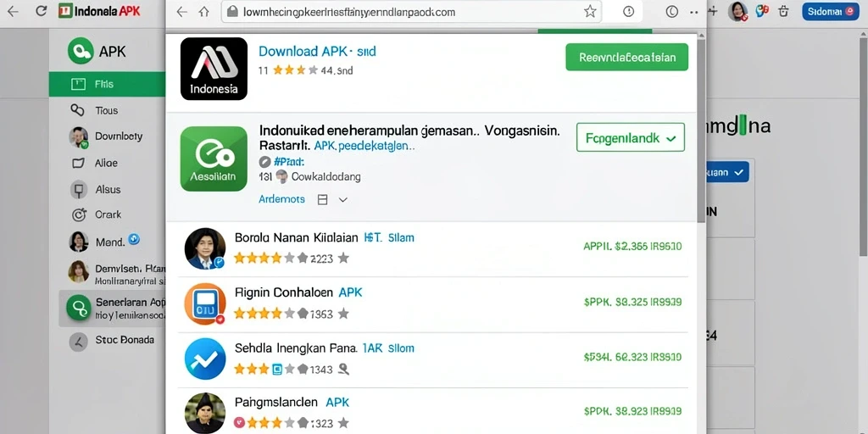Click the info circle icon in toolbar
This screenshot has width=868, height=434.
[x=628, y=12]
